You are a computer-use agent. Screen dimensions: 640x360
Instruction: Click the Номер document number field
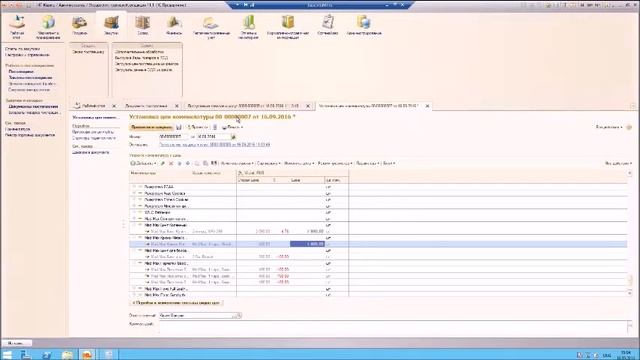point(173,137)
